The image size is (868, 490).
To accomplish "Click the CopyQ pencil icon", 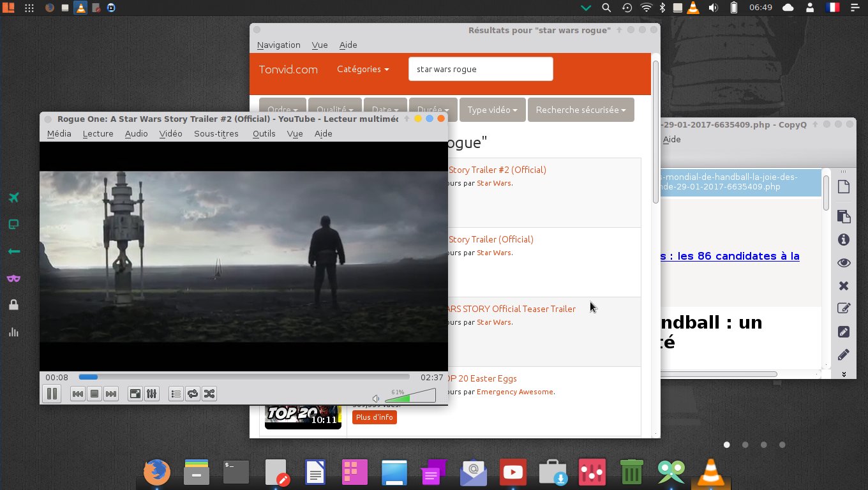I will pos(843,355).
